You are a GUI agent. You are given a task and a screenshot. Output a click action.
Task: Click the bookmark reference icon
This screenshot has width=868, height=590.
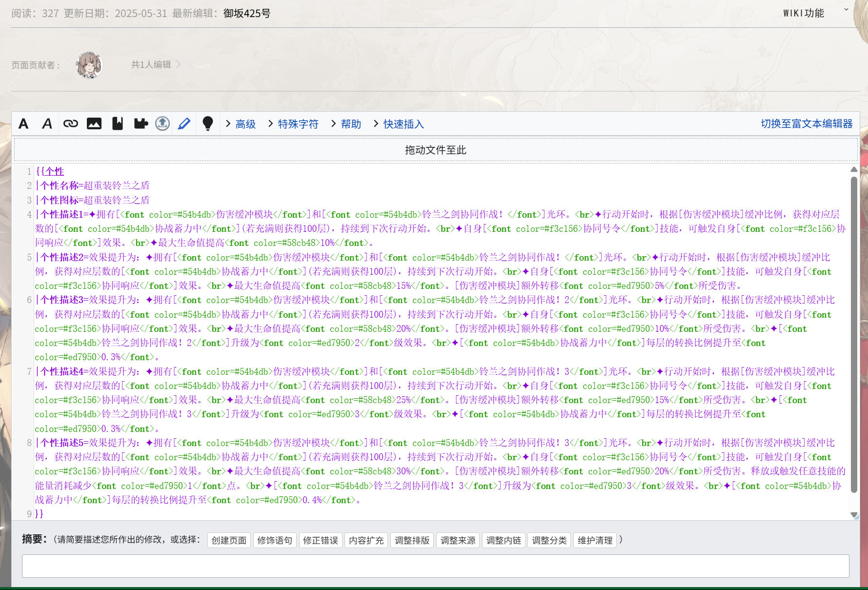click(x=118, y=124)
